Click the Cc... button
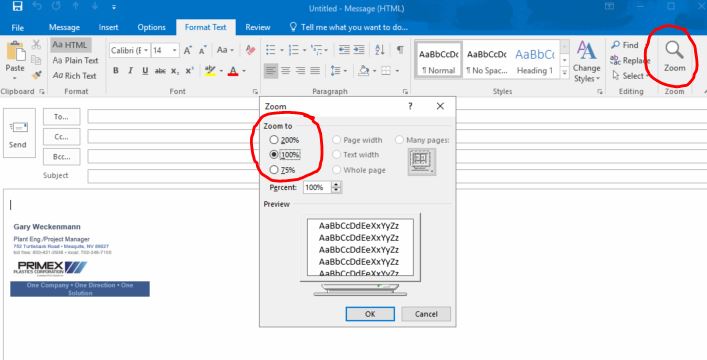 pyautogui.click(x=61, y=137)
